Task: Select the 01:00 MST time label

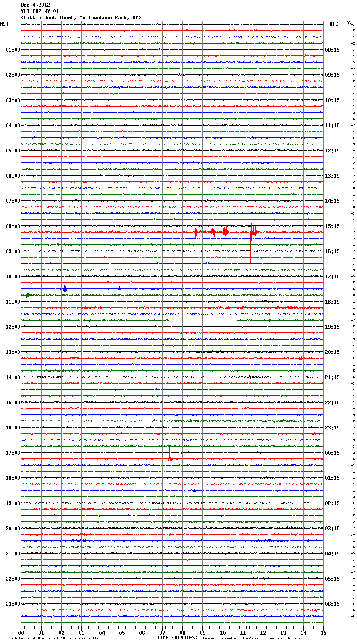Action: point(13,50)
